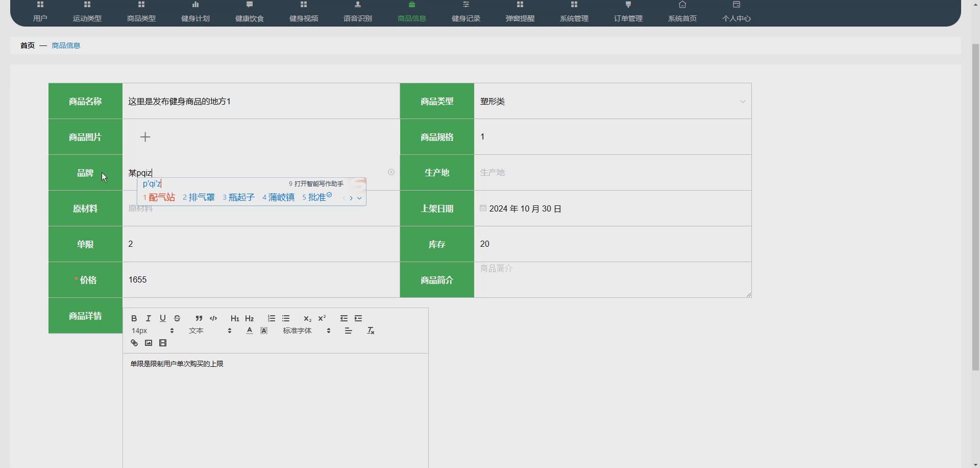Open the text alignment options
The image size is (980, 468).
348,331
